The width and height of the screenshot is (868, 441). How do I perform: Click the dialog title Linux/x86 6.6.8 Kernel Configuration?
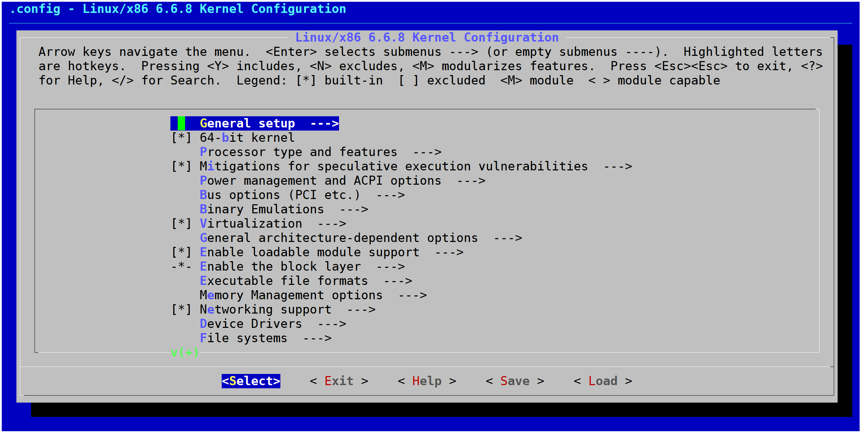pyautogui.click(x=427, y=37)
